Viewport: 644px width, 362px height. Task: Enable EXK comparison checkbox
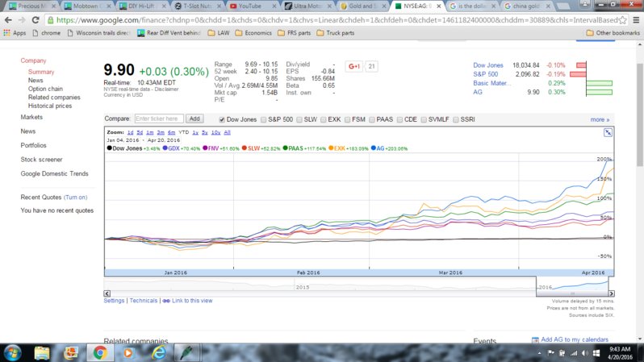[324, 119]
